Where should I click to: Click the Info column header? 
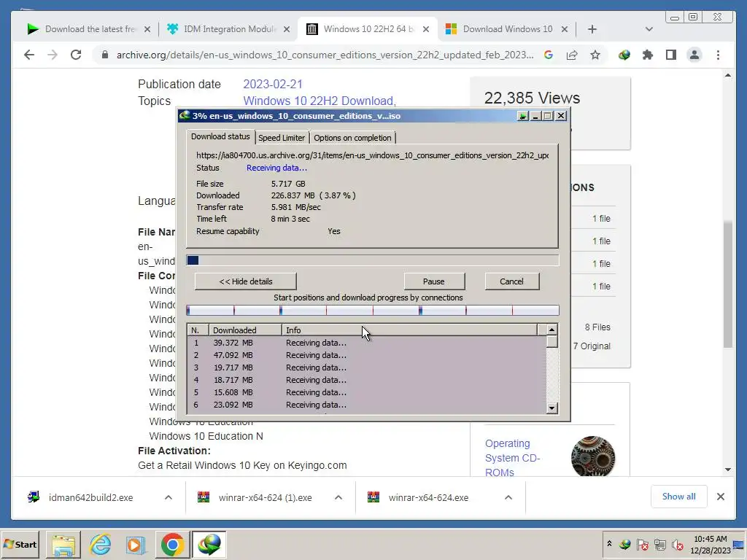[410, 330]
